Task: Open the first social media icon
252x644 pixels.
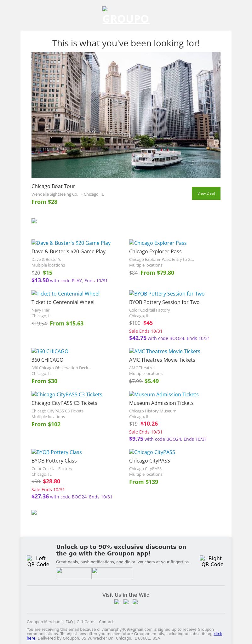Action: (x=117, y=602)
